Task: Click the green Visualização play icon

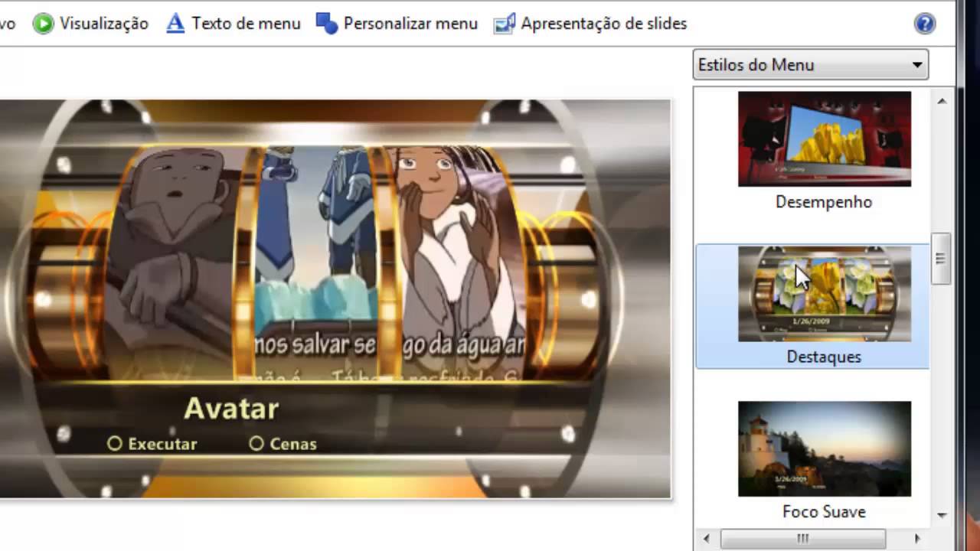Action: click(x=44, y=24)
